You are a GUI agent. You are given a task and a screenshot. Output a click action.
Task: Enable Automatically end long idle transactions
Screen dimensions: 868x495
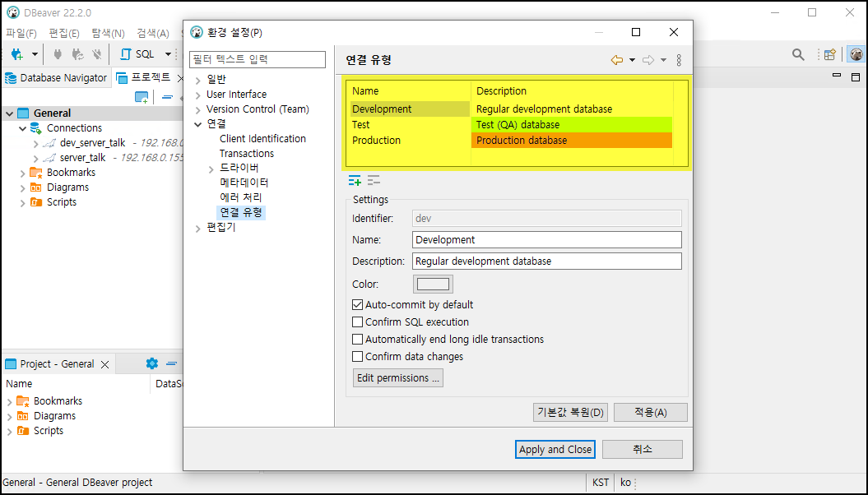pos(358,339)
